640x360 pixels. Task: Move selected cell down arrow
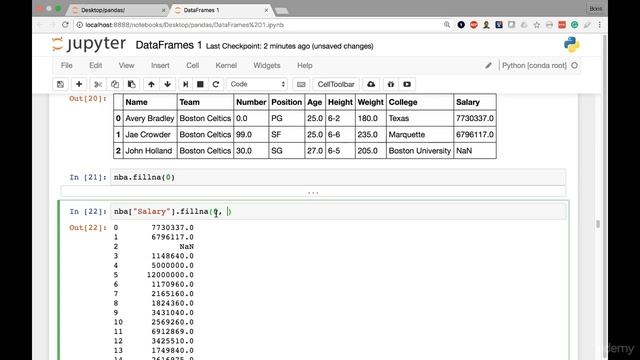(167, 84)
